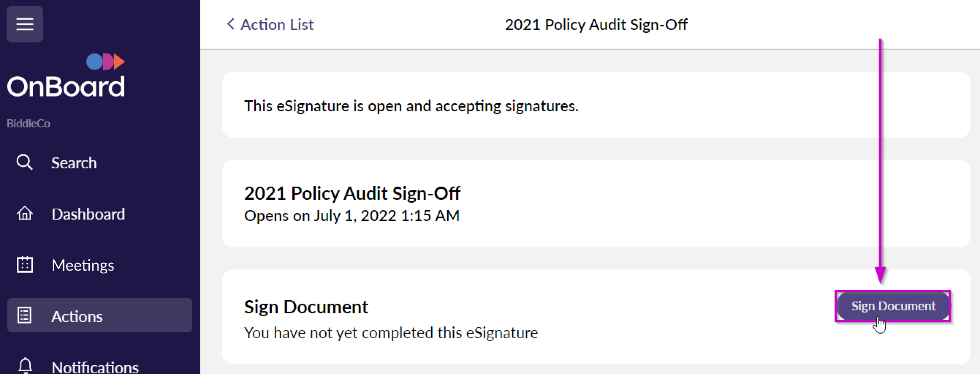Click the Notifications bell icon
The width and height of the screenshot is (980, 374).
click(x=26, y=365)
